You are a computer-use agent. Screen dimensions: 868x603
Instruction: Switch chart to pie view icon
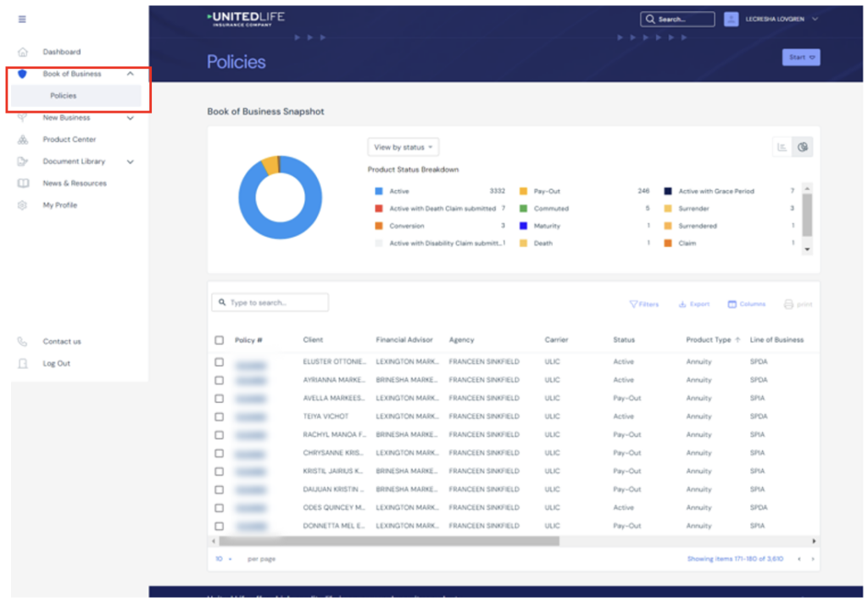[803, 148]
